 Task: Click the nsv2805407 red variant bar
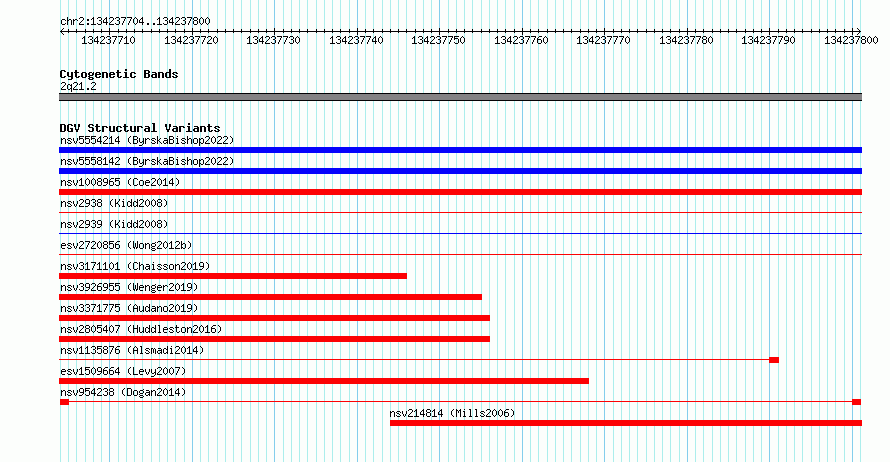(274, 339)
